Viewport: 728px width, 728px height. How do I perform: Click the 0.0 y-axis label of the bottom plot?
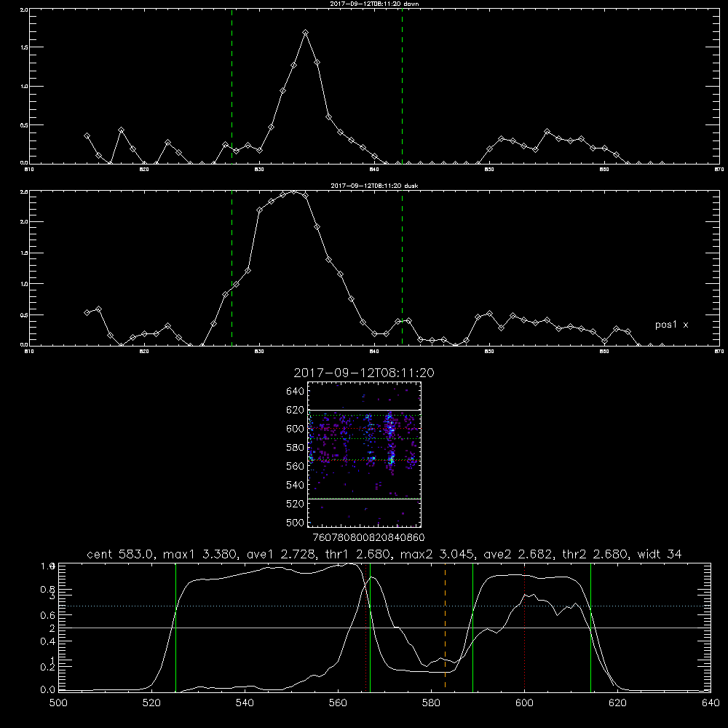48,690
